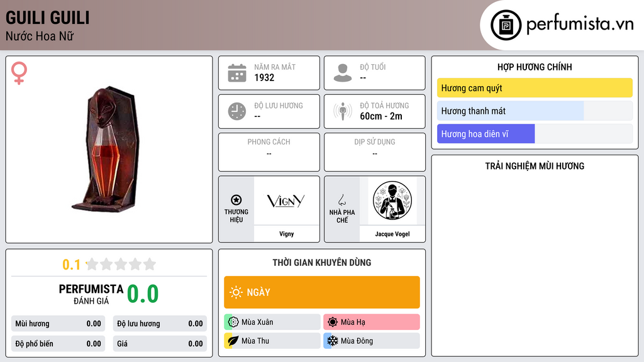The width and height of the screenshot is (644, 362).
Task: Click the Jacque Vogel perfumer name link
Action: coord(392,234)
